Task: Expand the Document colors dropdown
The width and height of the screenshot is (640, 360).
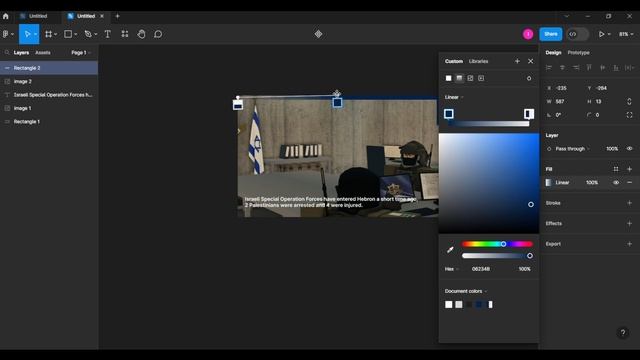Action: pos(466,291)
